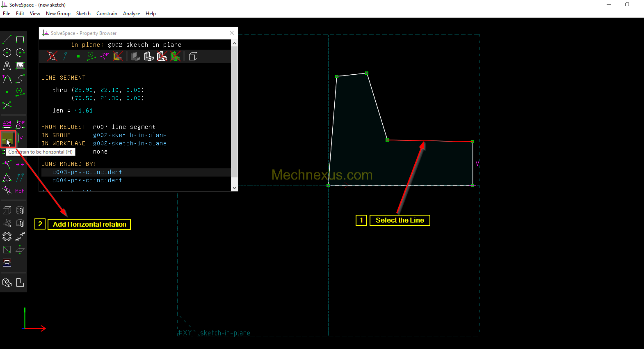Toggle constraints and dimensions visibility
Image resolution: width=644 pixels, height=349 pixels.
click(105, 56)
